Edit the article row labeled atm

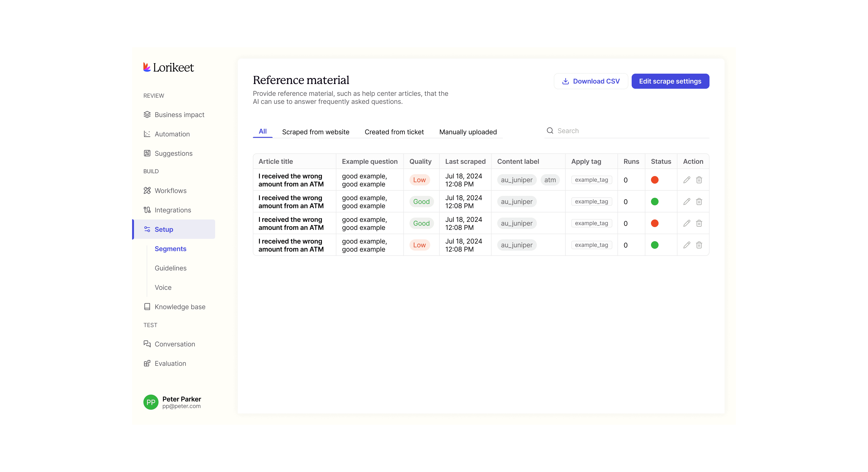click(x=687, y=180)
